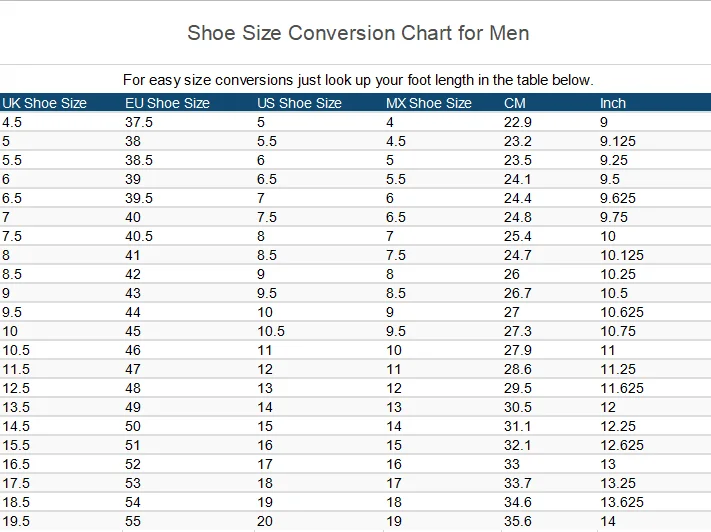Screen dimensions: 711x532
Task: Click the foot length instruction sentence
Action: [x=358, y=80]
